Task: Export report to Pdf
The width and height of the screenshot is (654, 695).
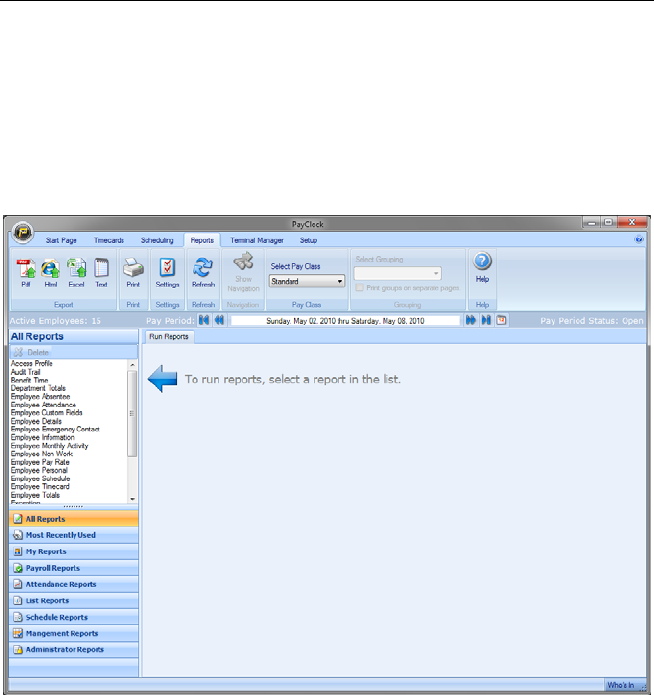Action: pos(26,273)
